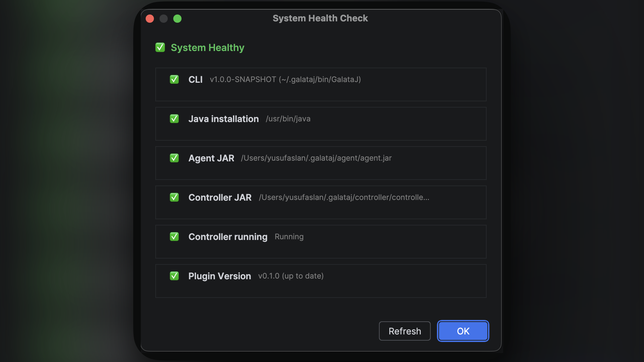
Task: Click the CLI status check icon
Action: tap(174, 79)
